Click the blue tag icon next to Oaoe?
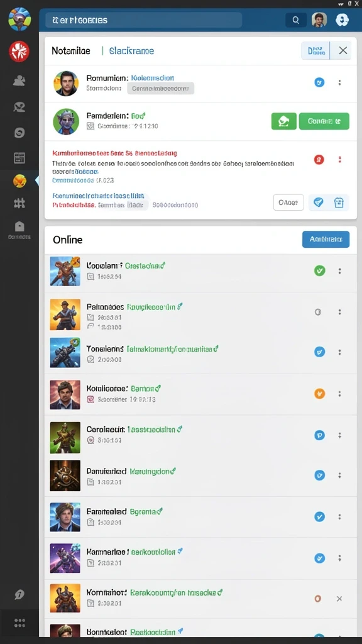Viewport: 362px width, 644px height. tap(318, 203)
